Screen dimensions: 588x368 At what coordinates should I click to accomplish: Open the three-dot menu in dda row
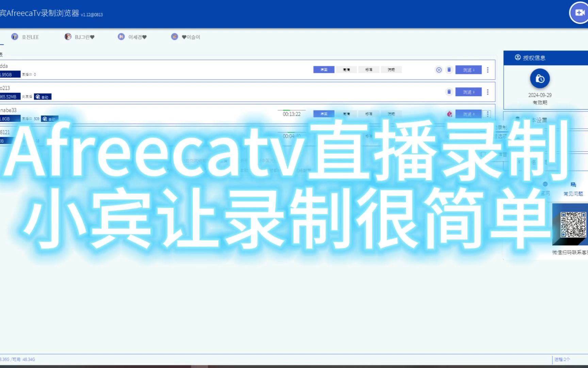488,70
